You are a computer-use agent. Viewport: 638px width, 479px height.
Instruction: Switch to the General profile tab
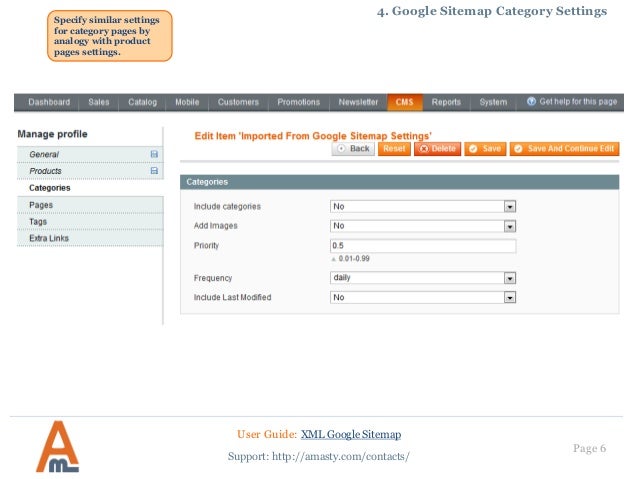tap(90, 155)
